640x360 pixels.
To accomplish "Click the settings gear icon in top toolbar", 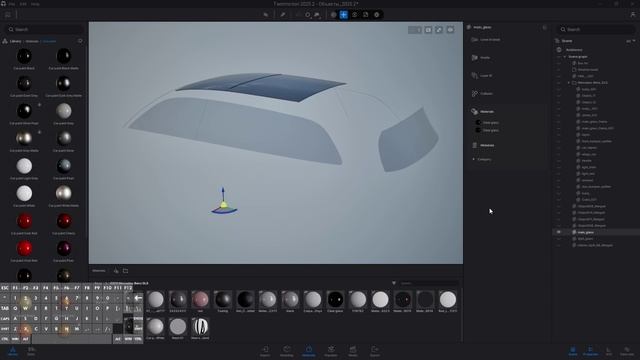I will click(x=376, y=15).
